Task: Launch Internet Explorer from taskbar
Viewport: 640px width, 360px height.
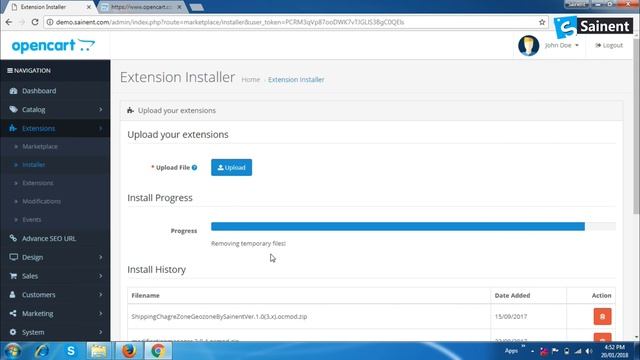Action: tap(42, 351)
